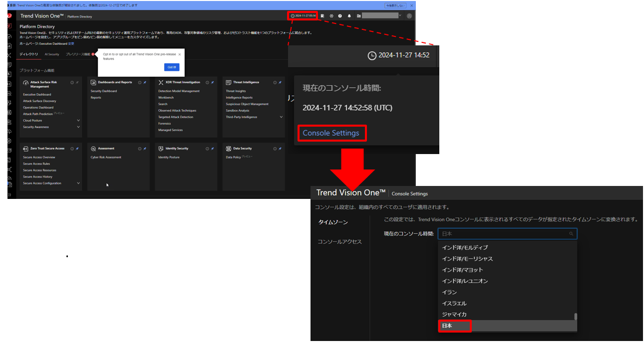Unpin the Zero Trust Secure Access group

[x=77, y=149]
